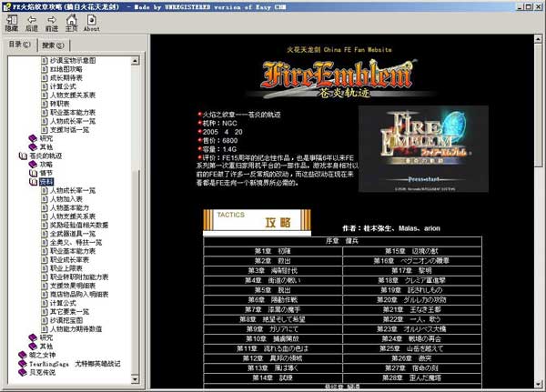The height and width of the screenshot is (392, 546).
Task: Click the 火花天龙剑 China FE Fan Website text
Action: coord(339,50)
